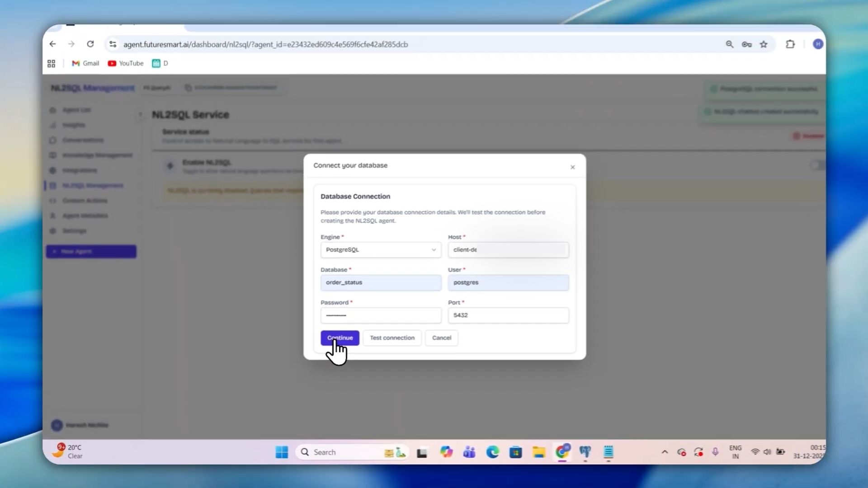868x488 pixels.
Task: Open the Chrome profile avatar
Action: pyautogui.click(x=818, y=44)
